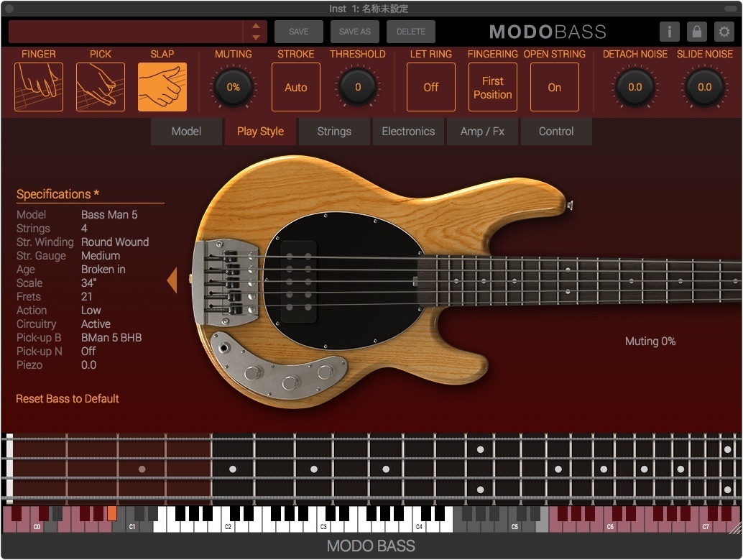Click the Active circuitry value
The width and height of the screenshot is (743, 560).
point(96,324)
